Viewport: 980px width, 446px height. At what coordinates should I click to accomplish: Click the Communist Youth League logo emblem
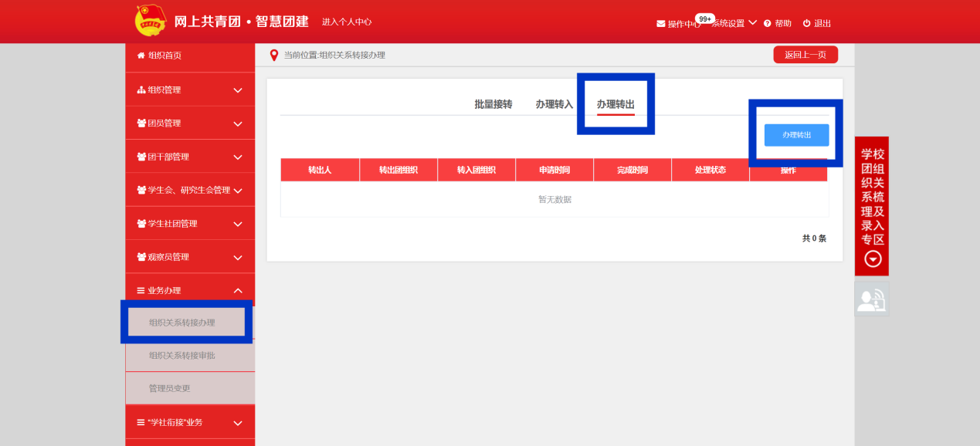click(x=151, y=21)
